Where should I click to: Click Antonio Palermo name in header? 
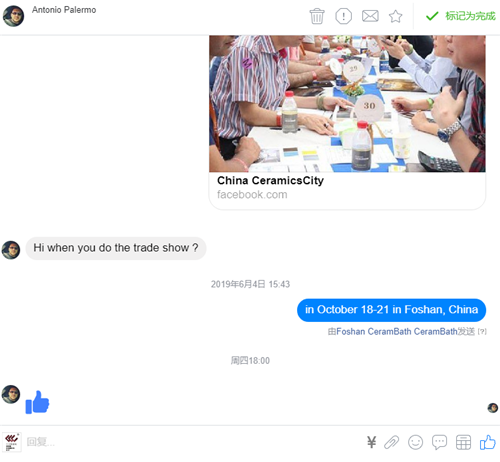64,10
